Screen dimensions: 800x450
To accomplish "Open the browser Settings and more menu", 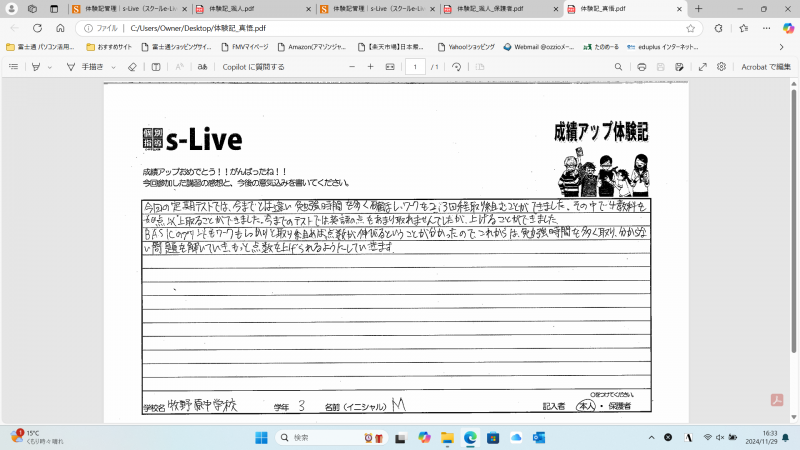I will 766,28.
